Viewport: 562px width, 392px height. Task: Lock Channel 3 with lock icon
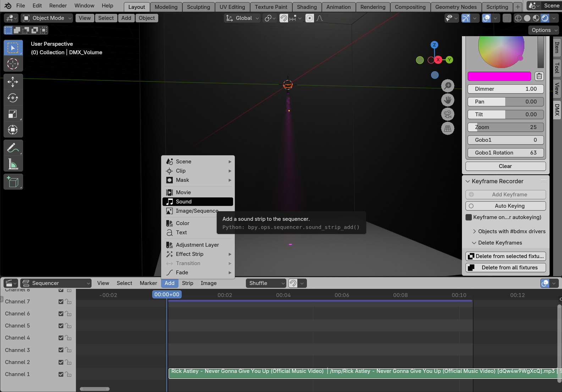(68, 350)
